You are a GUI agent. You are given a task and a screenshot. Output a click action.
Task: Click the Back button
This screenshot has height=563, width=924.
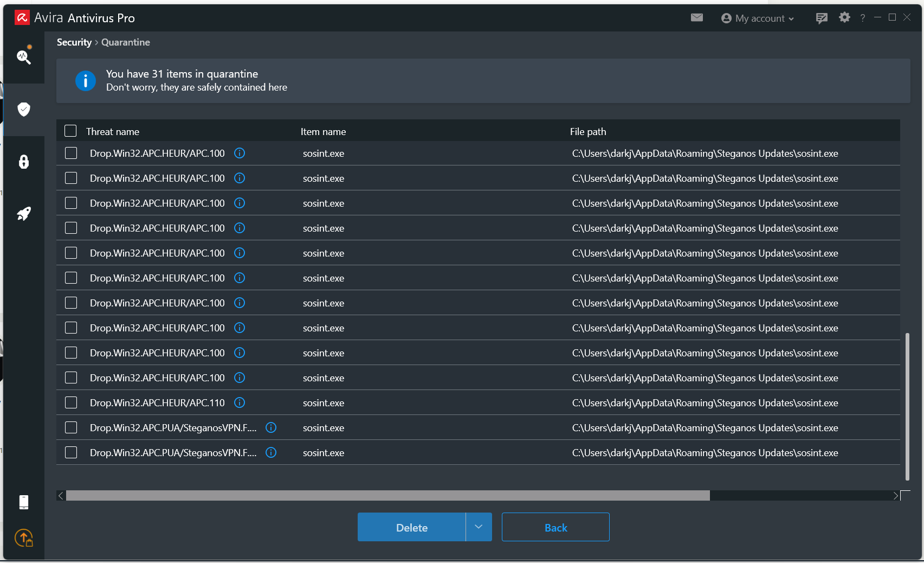pyautogui.click(x=555, y=527)
